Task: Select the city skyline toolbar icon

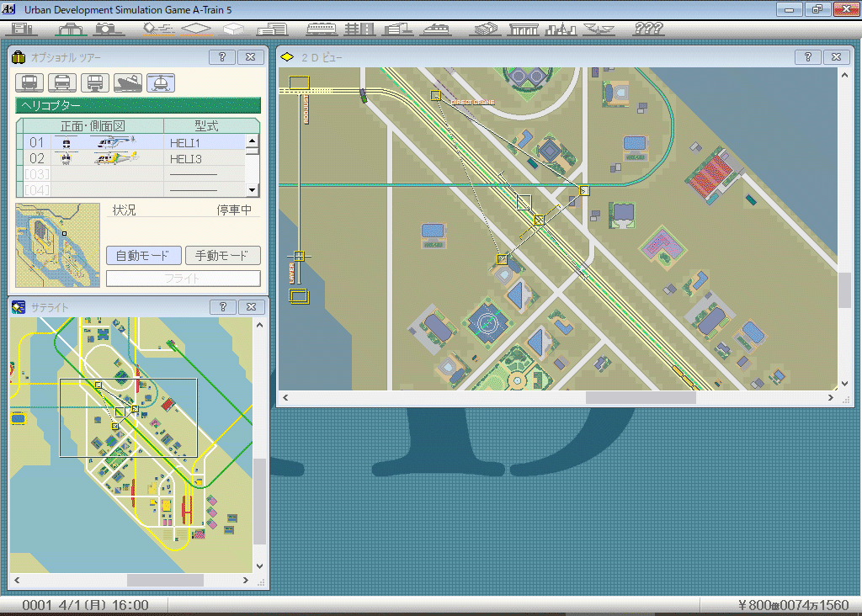Action: click(x=560, y=29)
